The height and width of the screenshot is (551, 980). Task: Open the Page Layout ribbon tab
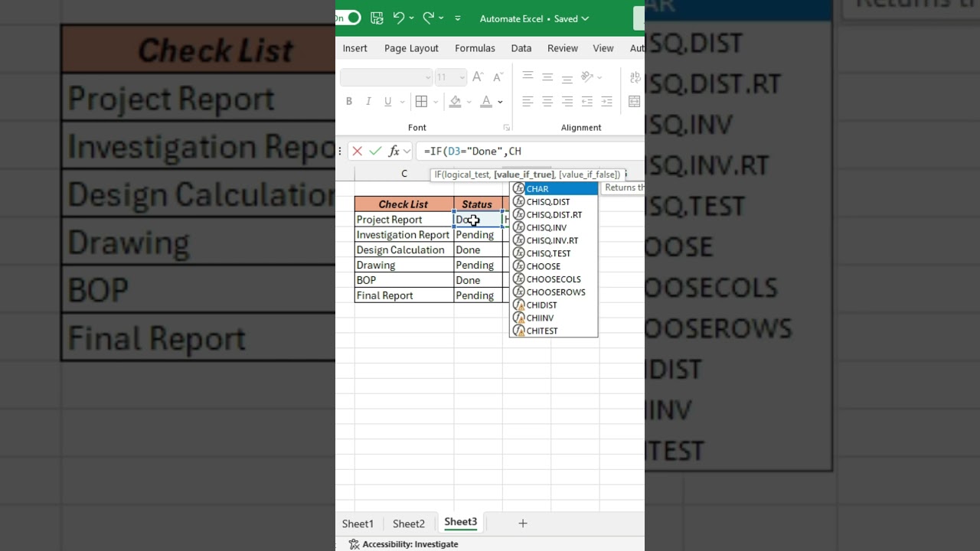point(411,48)
